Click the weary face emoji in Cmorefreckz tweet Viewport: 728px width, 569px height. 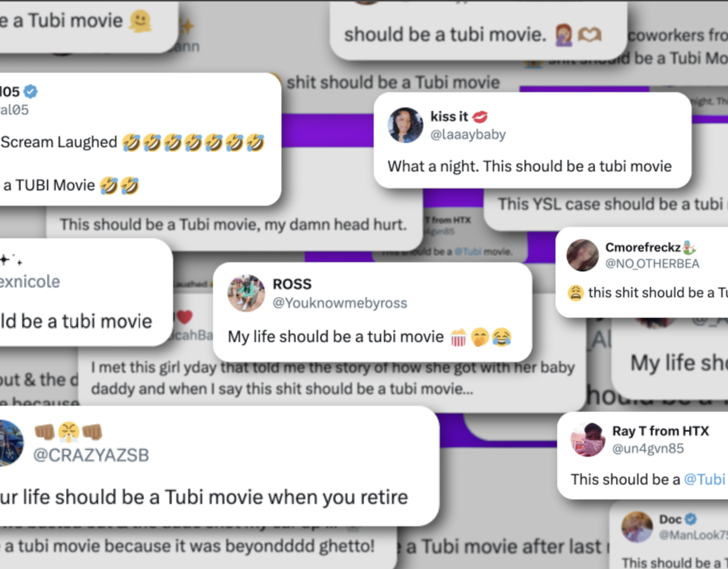(576, 293)
